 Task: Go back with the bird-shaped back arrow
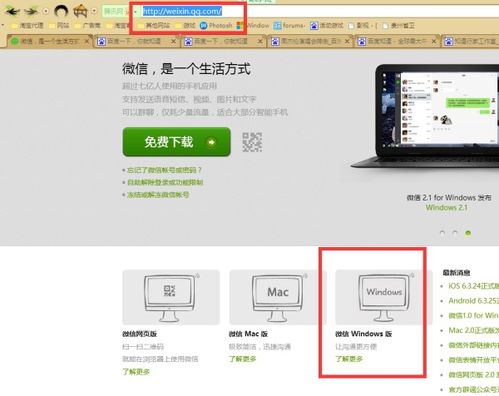[12, 11]
